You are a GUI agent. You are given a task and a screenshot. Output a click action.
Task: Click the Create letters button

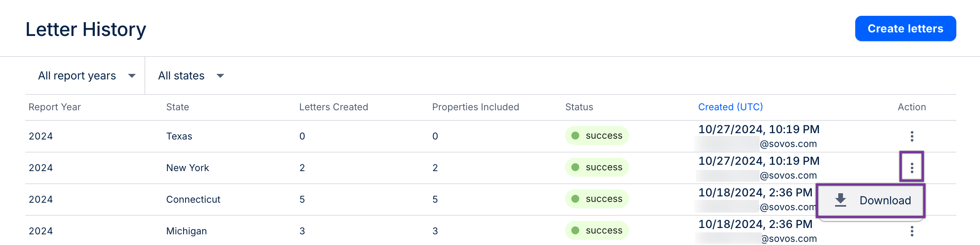point(905,28)
